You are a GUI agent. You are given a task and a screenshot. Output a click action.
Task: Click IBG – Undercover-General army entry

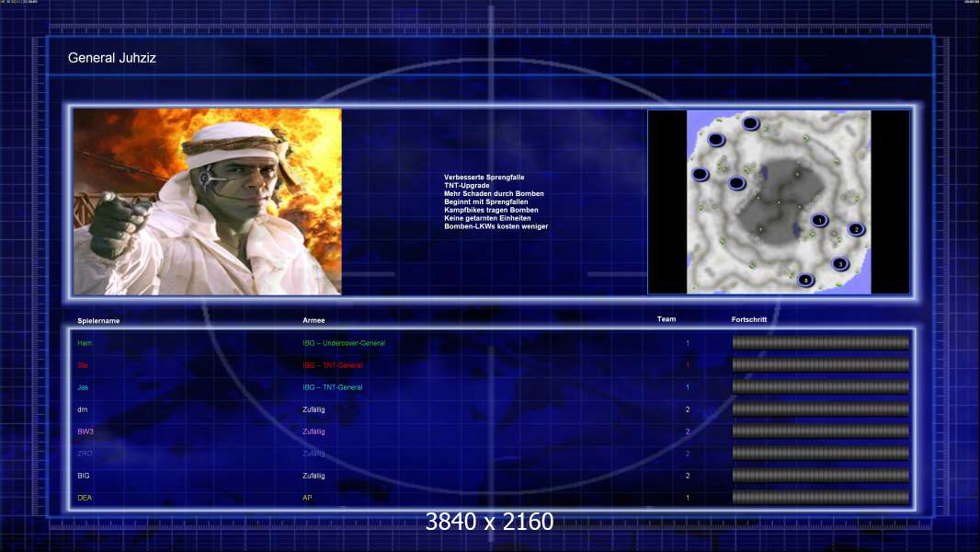pos(344,343)
